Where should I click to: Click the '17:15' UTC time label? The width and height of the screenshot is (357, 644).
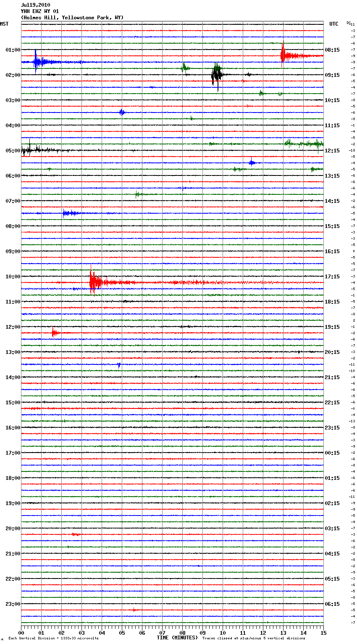(332, 277)
